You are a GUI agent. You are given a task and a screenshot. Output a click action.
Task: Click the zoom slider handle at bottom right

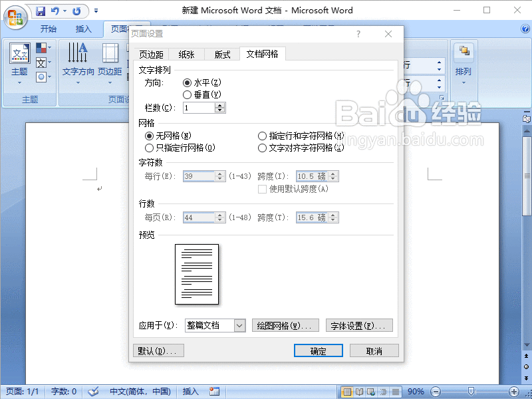[x=469, y=391]
